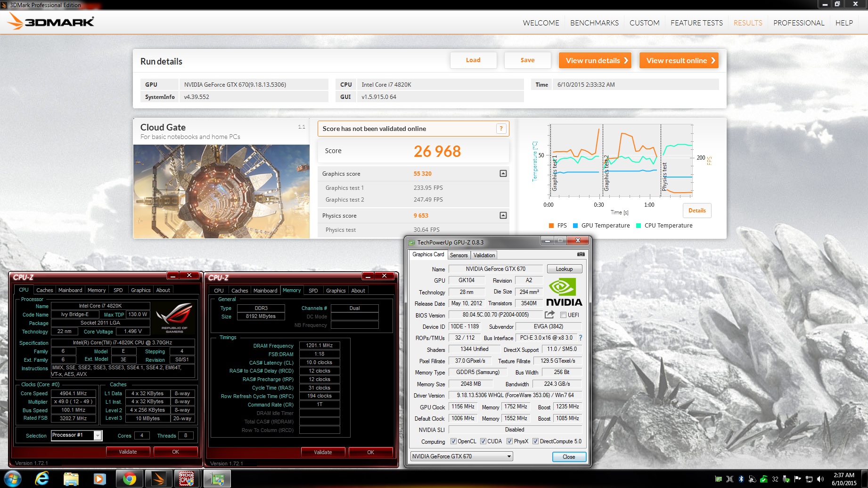Open Caches tab in left CPU-Z window
The image size is (868, 488).
coord(44,290)
